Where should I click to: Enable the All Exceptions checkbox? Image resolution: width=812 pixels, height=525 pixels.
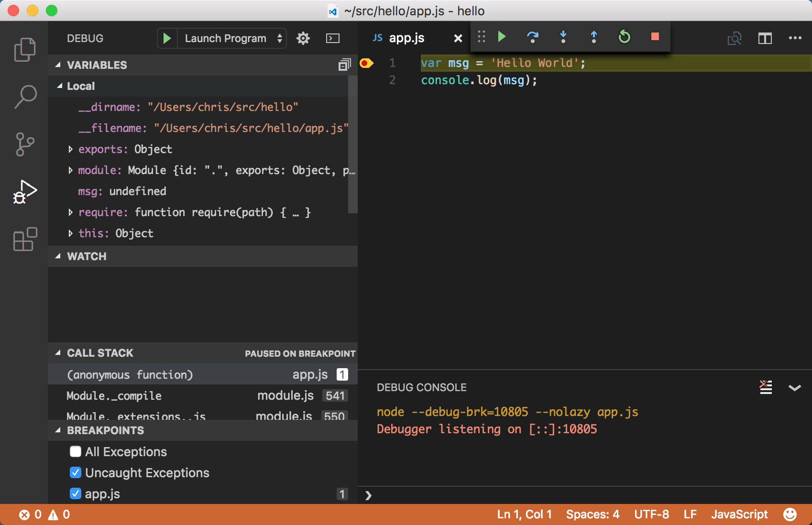[76, 451]
